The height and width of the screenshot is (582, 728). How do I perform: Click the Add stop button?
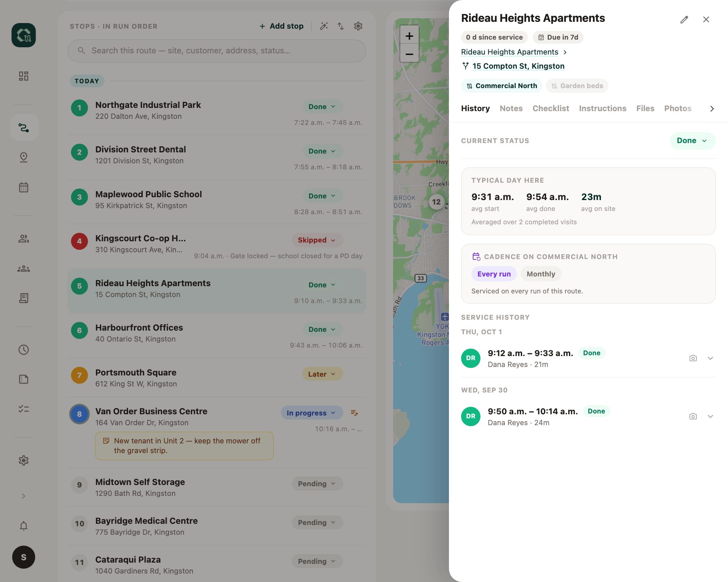[x=281, y=26]
